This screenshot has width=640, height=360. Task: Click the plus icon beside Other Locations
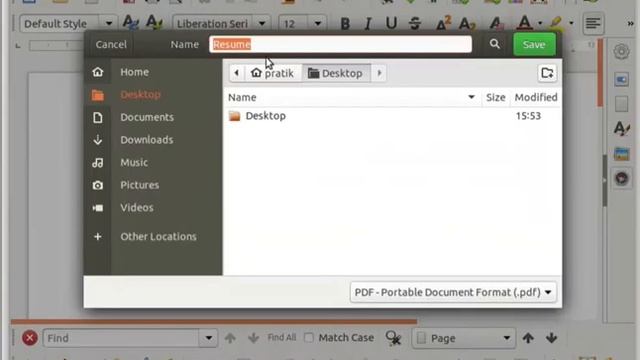tap(98, 237)
